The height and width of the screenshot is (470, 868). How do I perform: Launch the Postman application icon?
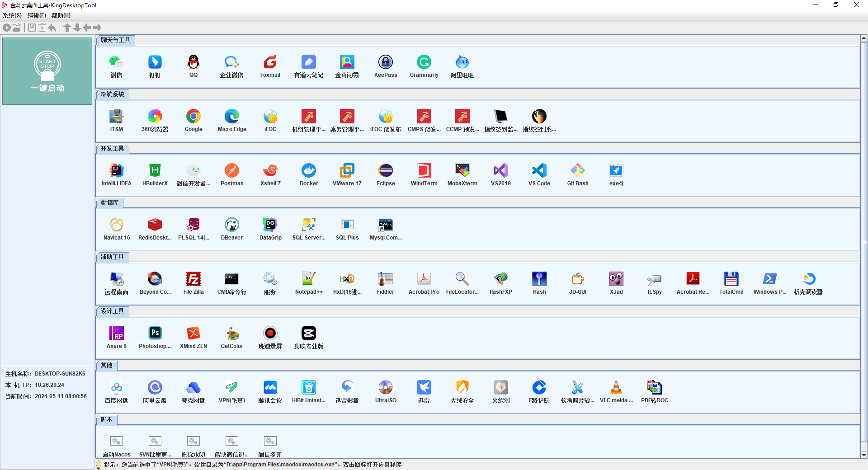(232, 171)
